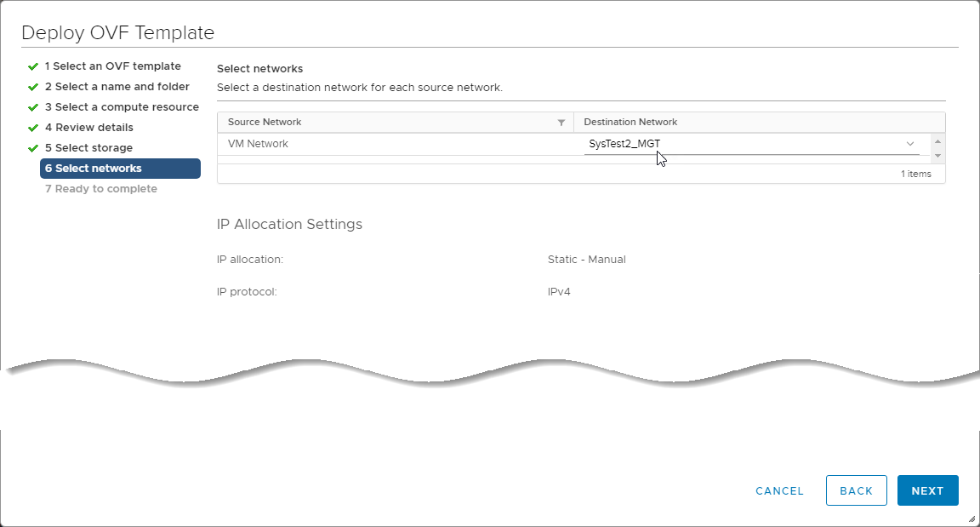
Task: Click the Source Network column header
Action: (x=265, y=123)
